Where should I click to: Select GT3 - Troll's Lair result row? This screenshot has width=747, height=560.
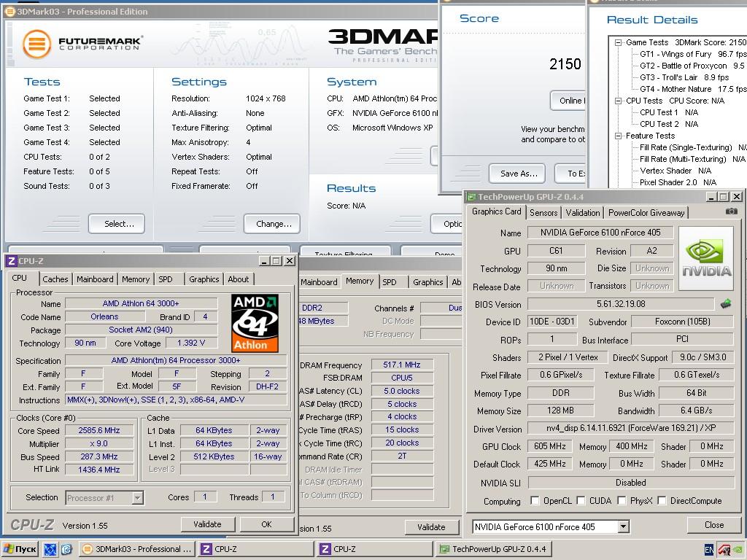684,77
